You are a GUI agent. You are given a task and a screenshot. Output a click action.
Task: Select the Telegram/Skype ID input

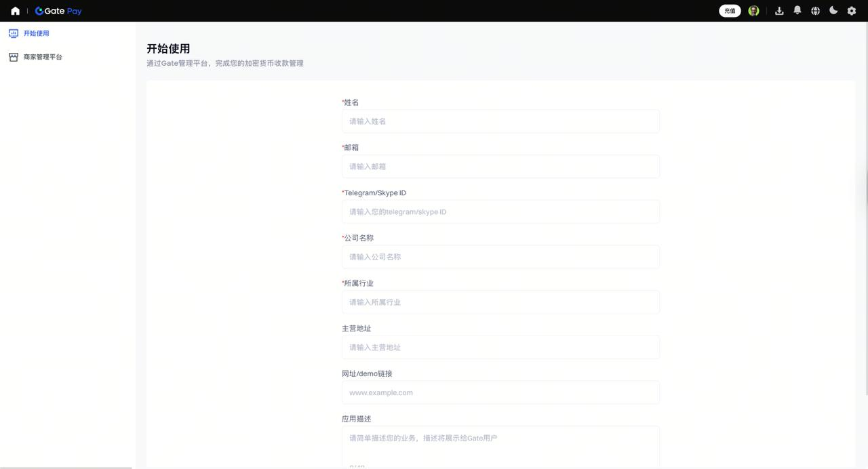tap(500, 212)
